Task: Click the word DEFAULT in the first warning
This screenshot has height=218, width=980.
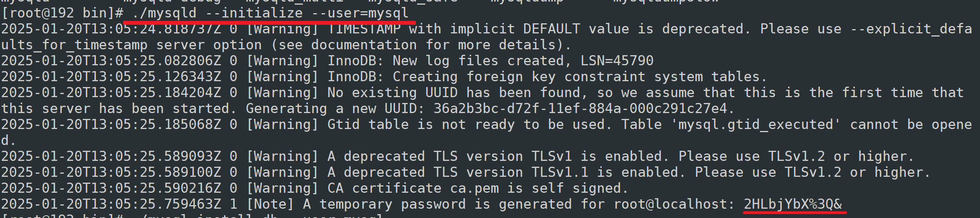Action: (551, 29)
